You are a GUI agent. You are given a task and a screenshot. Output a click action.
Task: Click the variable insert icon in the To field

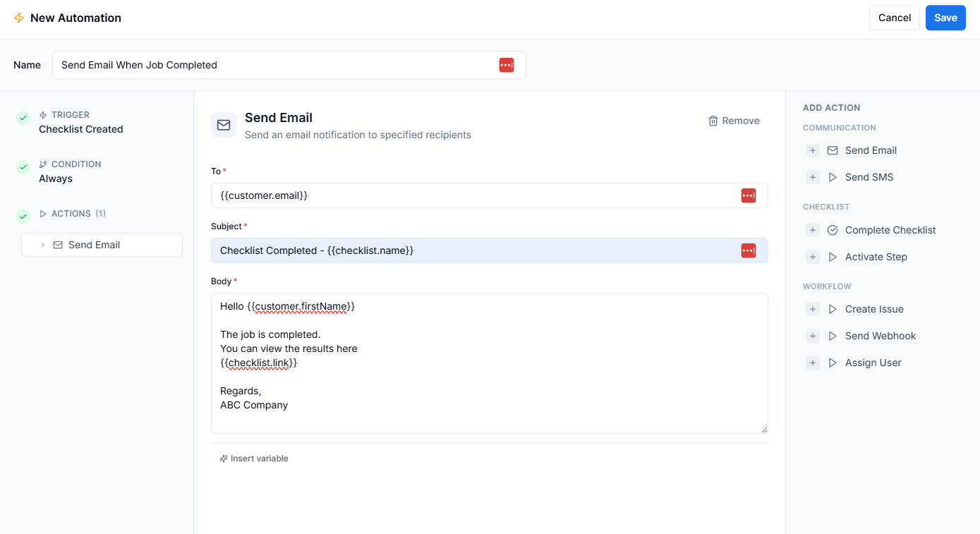749,195
